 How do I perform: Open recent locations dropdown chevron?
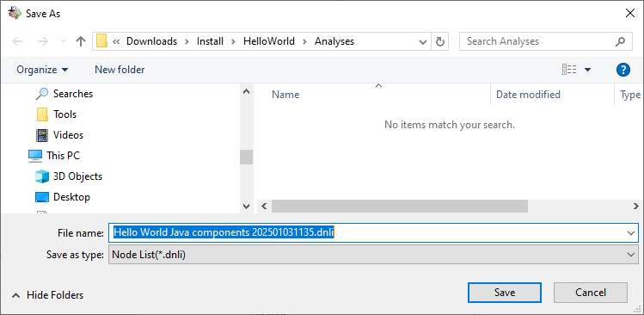pyautogui.click(x=63, y=41)
